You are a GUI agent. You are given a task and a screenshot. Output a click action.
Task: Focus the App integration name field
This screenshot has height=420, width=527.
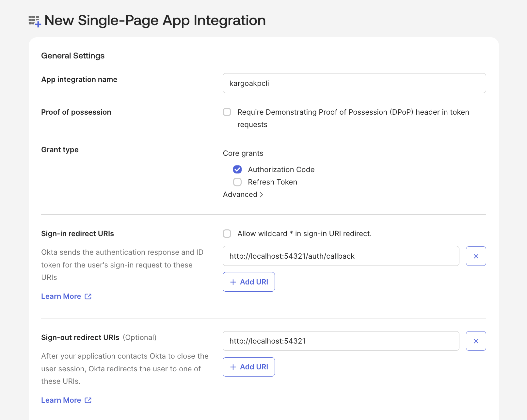354,83
